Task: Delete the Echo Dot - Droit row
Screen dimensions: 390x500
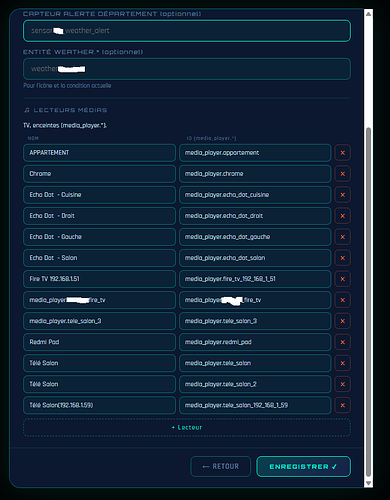Action: (x=342, y=216)
